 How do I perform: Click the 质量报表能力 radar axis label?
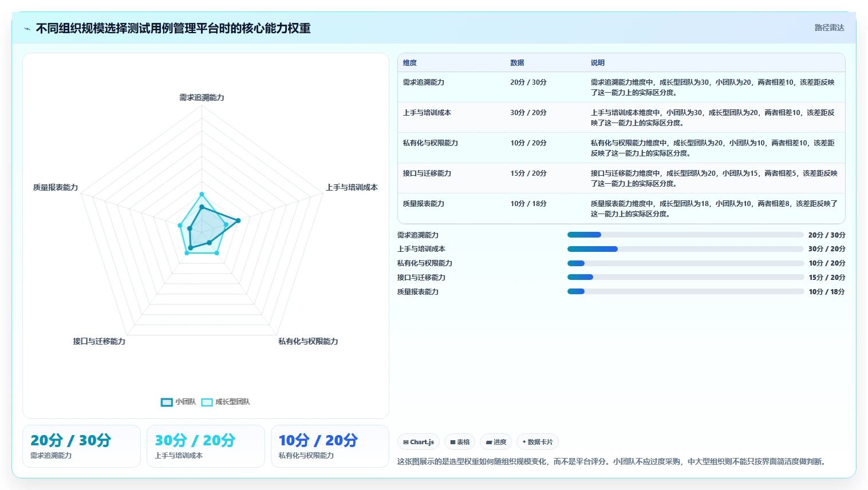click(x=56, y=187)
